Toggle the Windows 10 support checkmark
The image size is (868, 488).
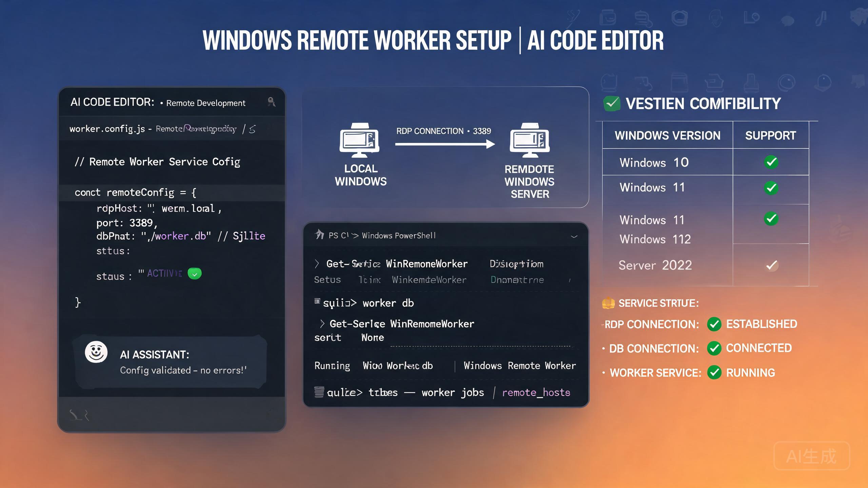click(x=771, y=162)
